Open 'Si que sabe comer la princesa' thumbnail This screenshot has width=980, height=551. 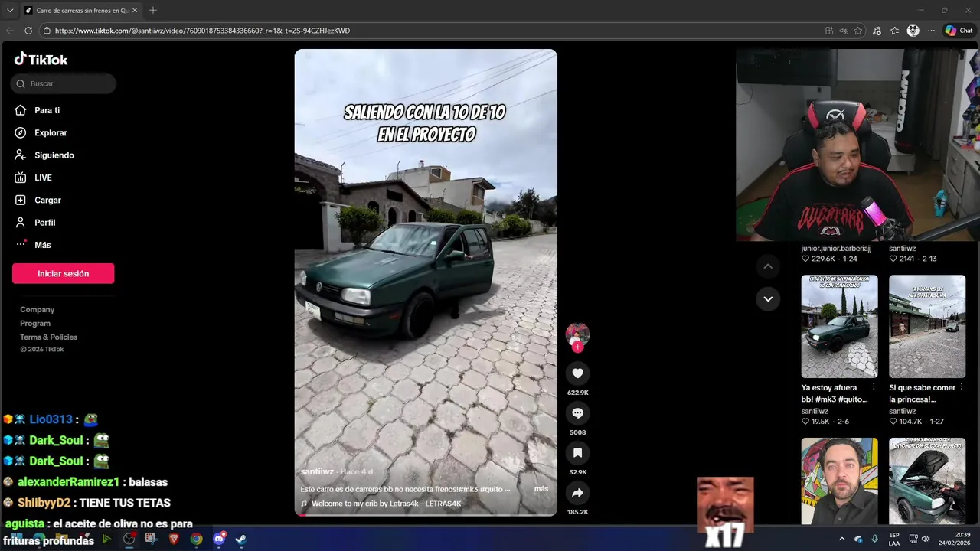click(x=927, y=327)
